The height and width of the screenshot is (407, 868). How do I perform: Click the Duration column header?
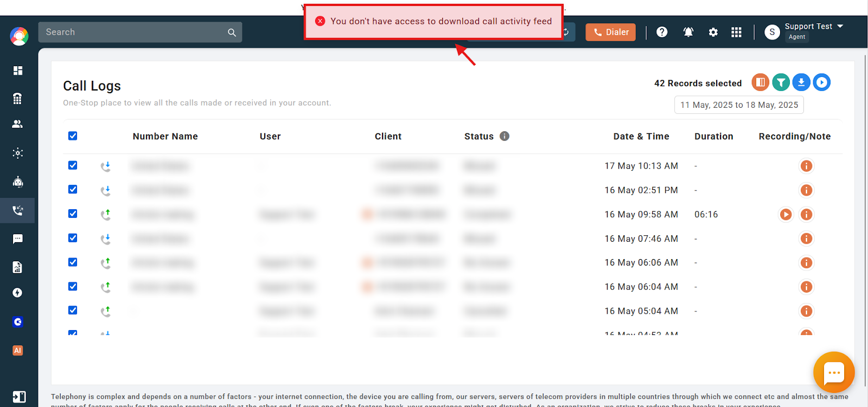point(714,137)
